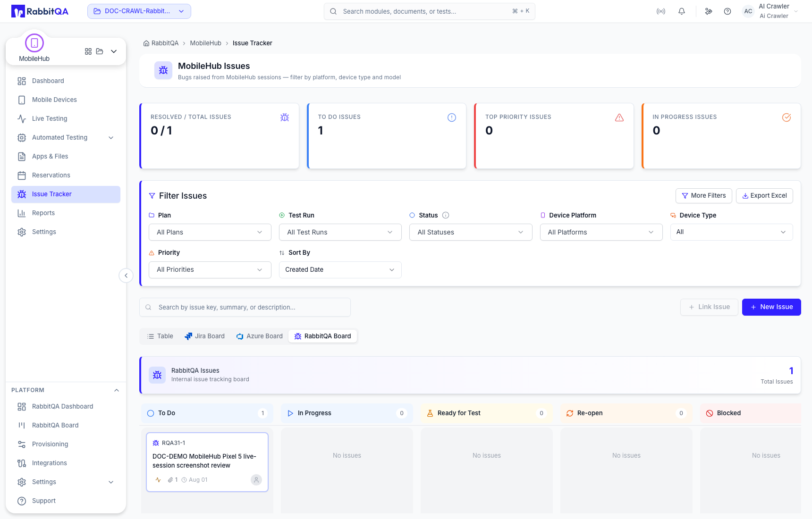Open Reservations in the sidebar
The image size is (812, 519).
point(66,176)
